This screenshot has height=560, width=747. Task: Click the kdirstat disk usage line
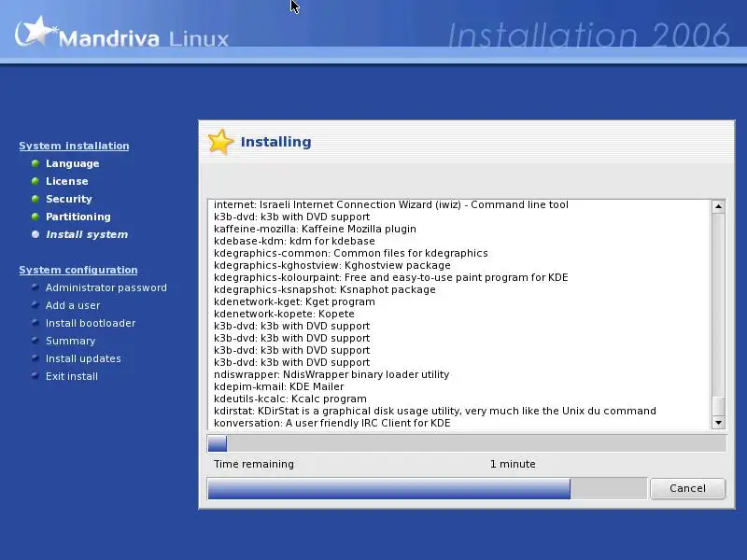point(435,411)
